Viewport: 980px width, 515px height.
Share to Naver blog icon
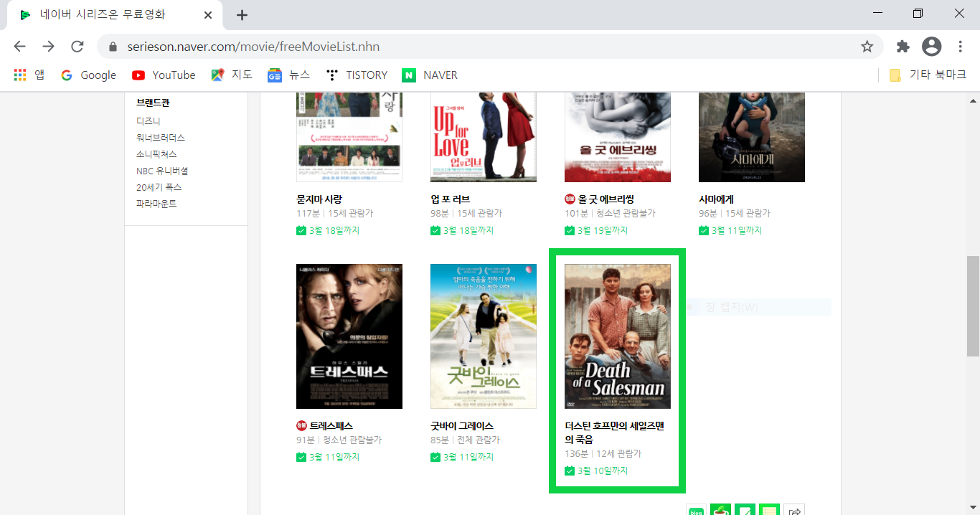click(696, 511)
